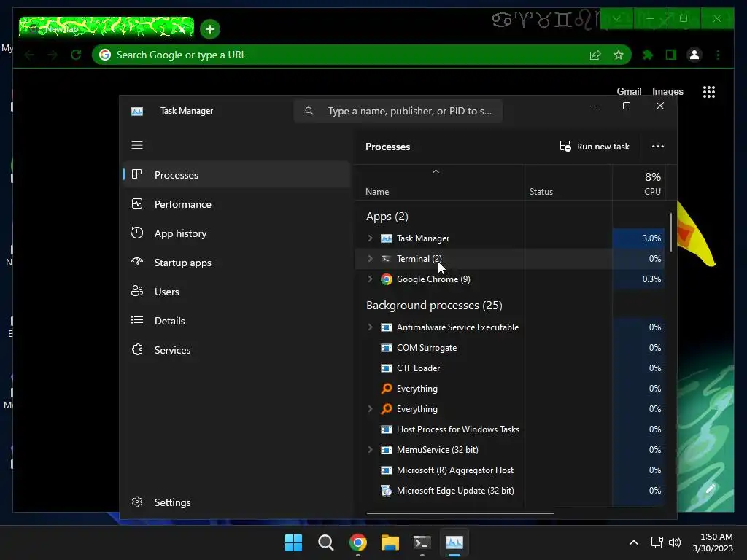The width and height of the screenshot is (747, 560).
Task: Open the Services page
Action: [237, 350]
